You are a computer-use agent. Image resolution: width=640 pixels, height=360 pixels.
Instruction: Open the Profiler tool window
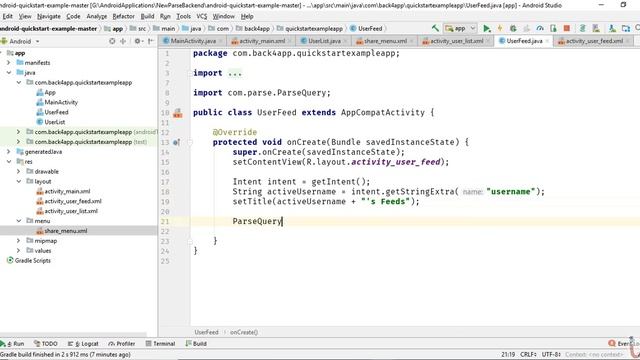[x=122, y=344]
